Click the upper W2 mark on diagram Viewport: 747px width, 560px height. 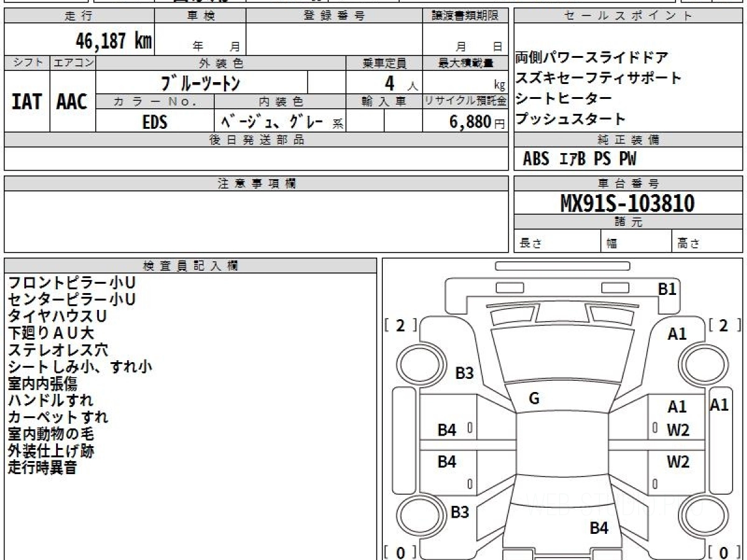tap(678, 430)
